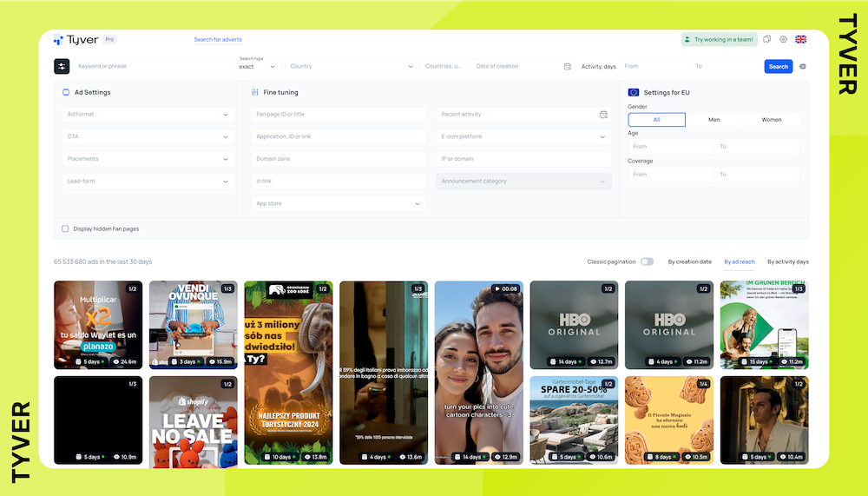Click the reset search icon beside Search
Screen dimensions: 868x496
tap(803, 67)
